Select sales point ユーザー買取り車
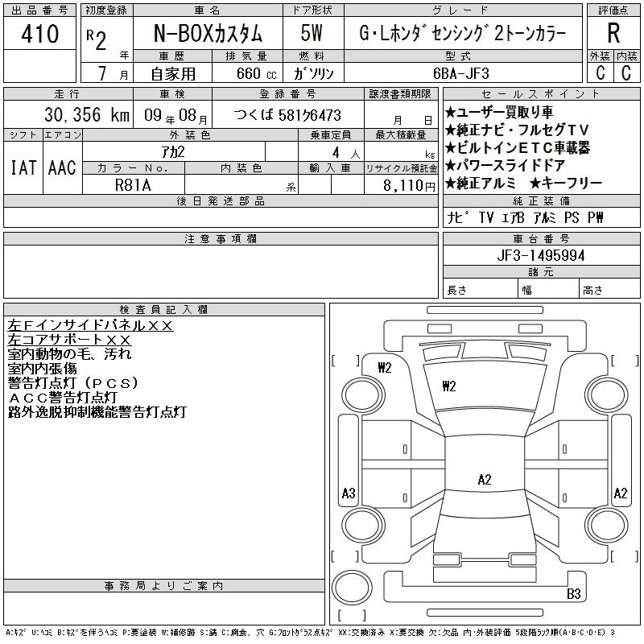The height and width of the screenshot is (644, 644). coord(498,112)
